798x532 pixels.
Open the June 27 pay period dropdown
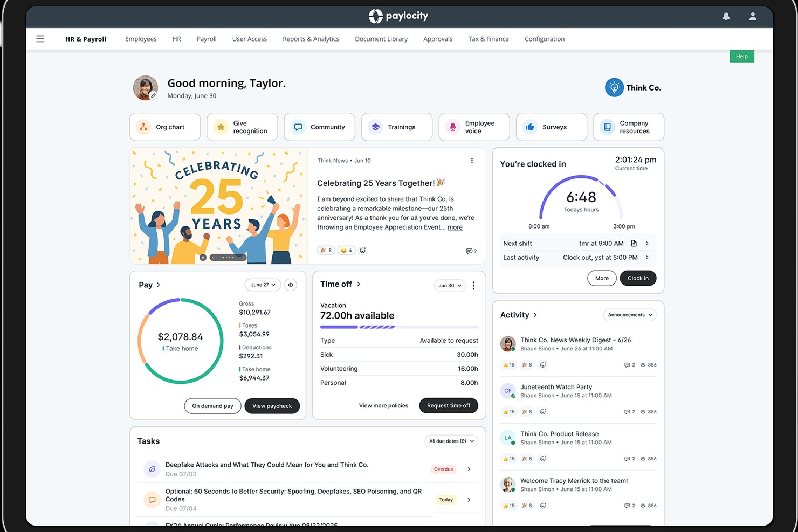(x=263, y=285)
